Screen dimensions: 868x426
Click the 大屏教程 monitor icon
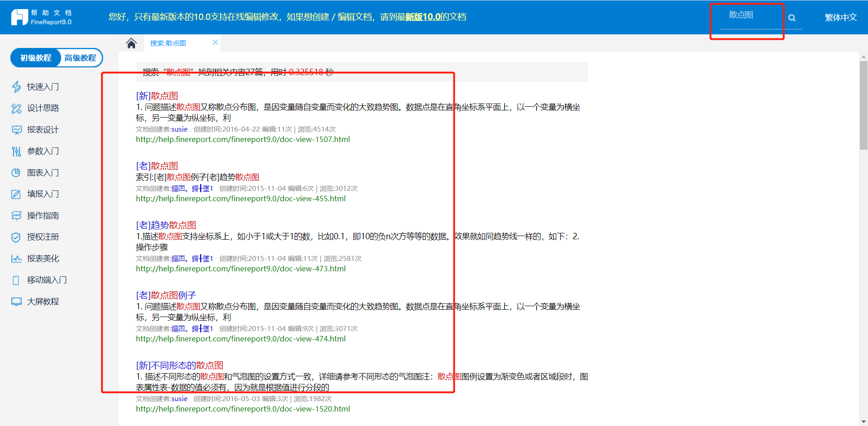pyautogui.click(x=16, y=302)
